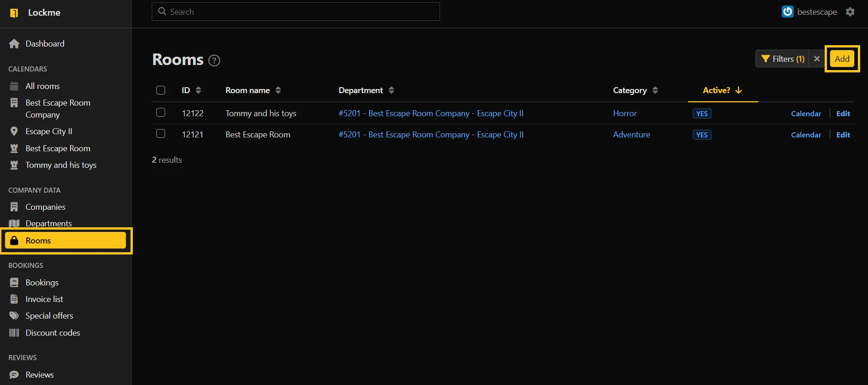This screenshot has height=385, width=868.
Task: Open the help icon beside Rooms heading
Action: (214, 60)
